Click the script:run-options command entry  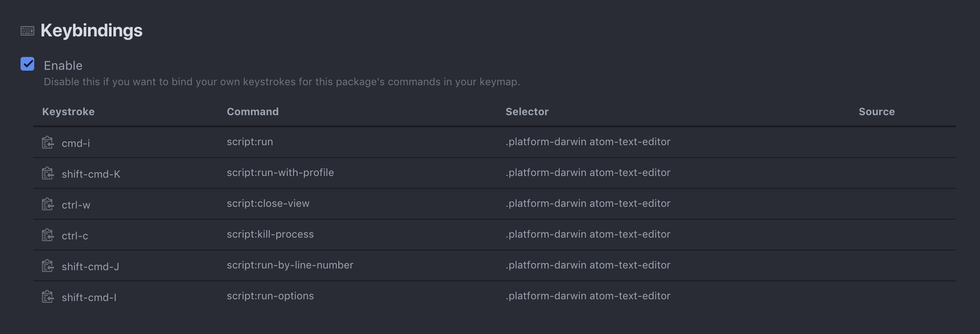[x=270, y=296]
